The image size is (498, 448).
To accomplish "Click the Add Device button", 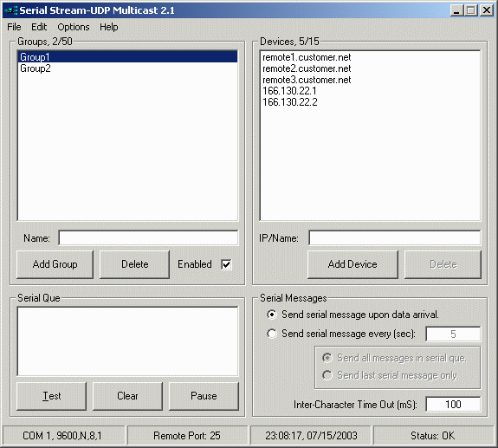I will 352,264.
